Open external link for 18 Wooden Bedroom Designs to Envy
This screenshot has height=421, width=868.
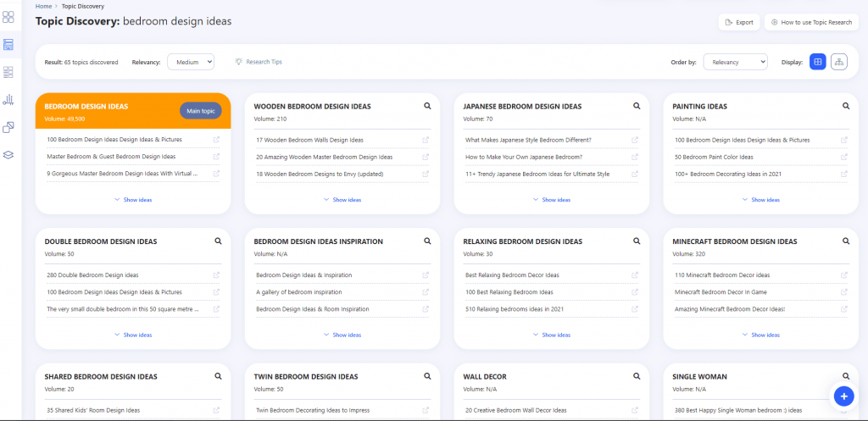pyautogui.click(x=426, y=174)
